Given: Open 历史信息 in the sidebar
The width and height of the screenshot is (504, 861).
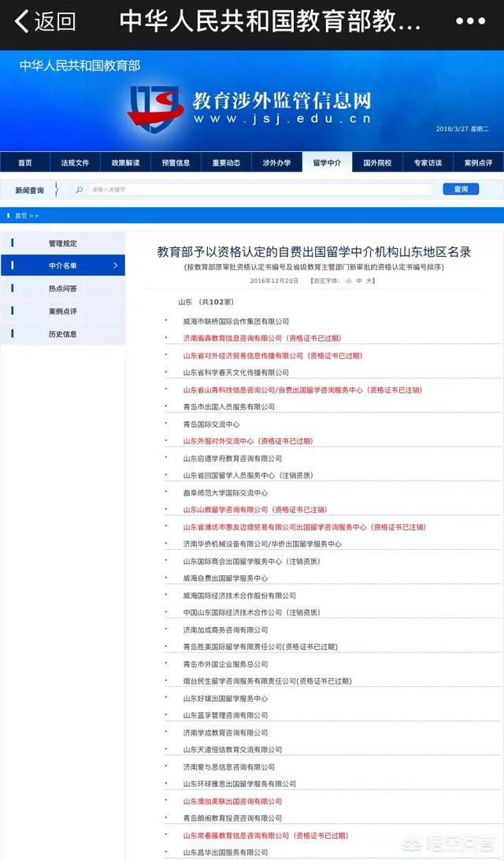Looking at the screenshot, I should [x=62, y=334].
